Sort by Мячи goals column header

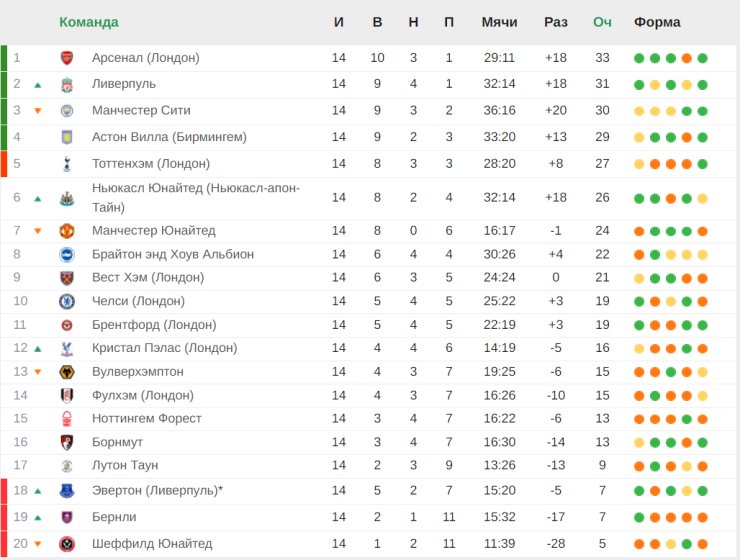(499, 22)
